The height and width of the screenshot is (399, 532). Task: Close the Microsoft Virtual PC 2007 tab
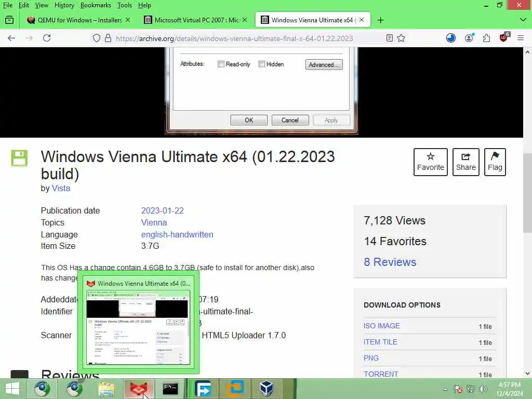pyautogui.click(x=245, y=20)
